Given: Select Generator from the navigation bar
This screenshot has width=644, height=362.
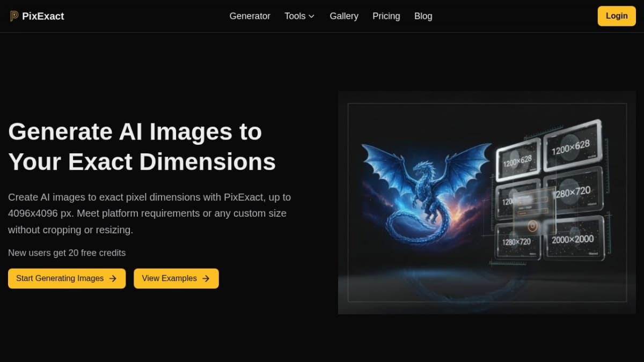Looking at the screenshot, I should (250, 16).
